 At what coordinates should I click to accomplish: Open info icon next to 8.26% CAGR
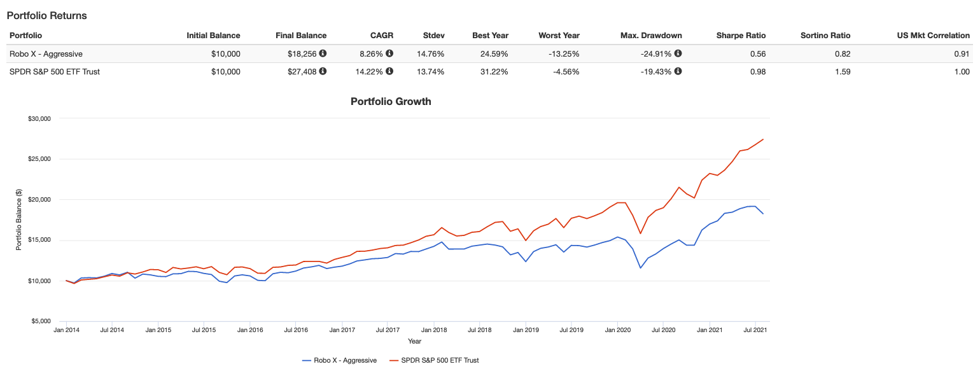pyautogui.click(x=389, y=53)
